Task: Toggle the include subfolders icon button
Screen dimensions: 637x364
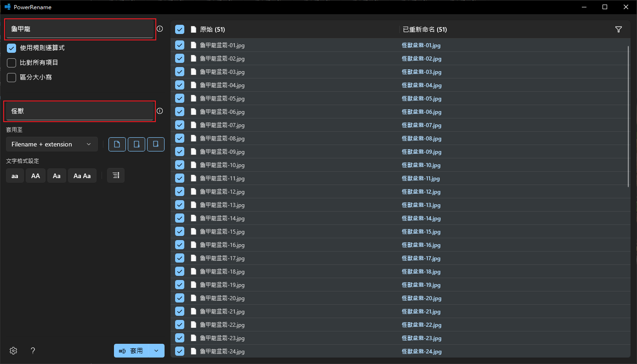Action: (x=156, y=145)
